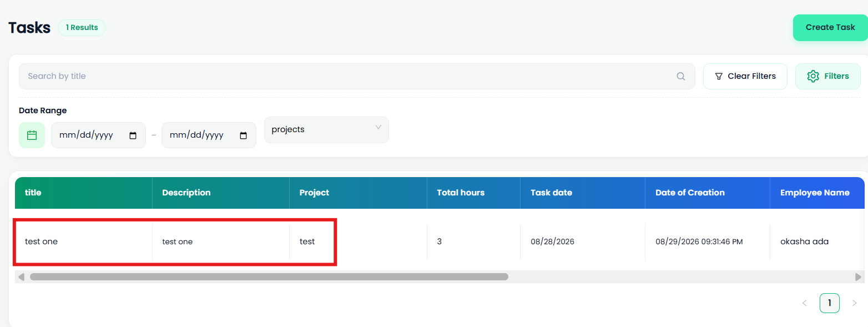Image resolution: width=868 pixels, height=327 pixels.
Task: Click the Total hours value 3
Action: pos(440,242)
